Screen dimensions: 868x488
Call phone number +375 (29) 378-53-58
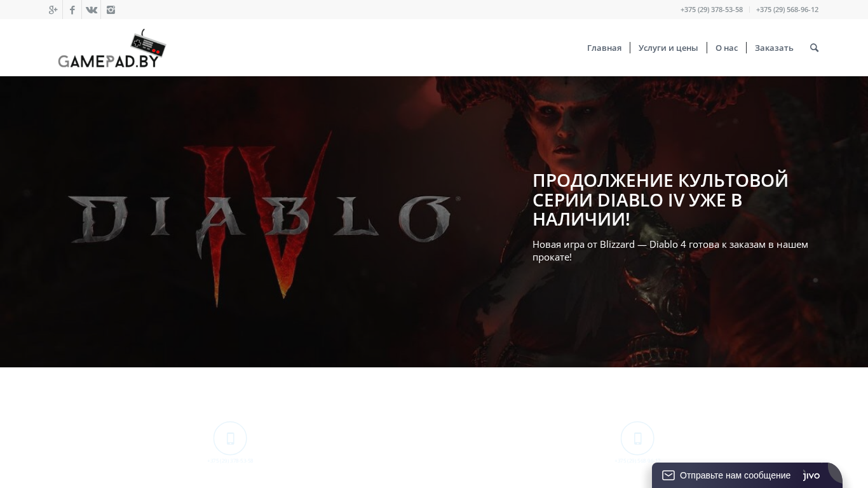tap(711, 10)
